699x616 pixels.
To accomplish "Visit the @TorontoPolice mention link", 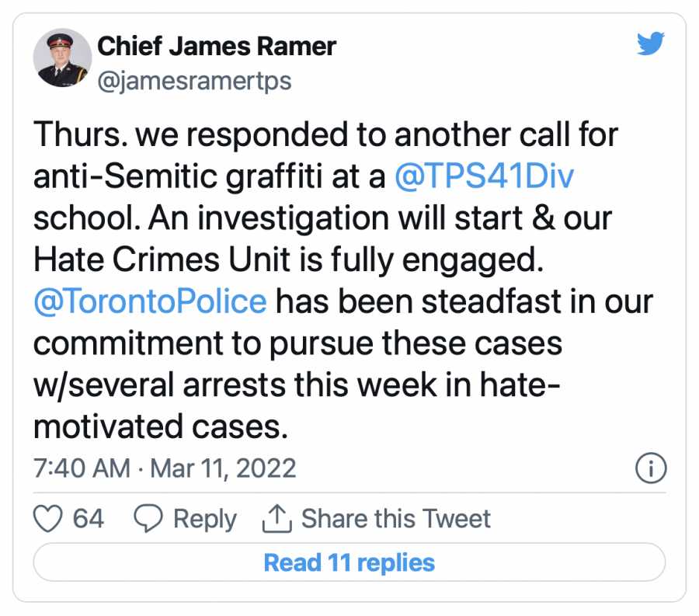I will [x=151, y=300].
